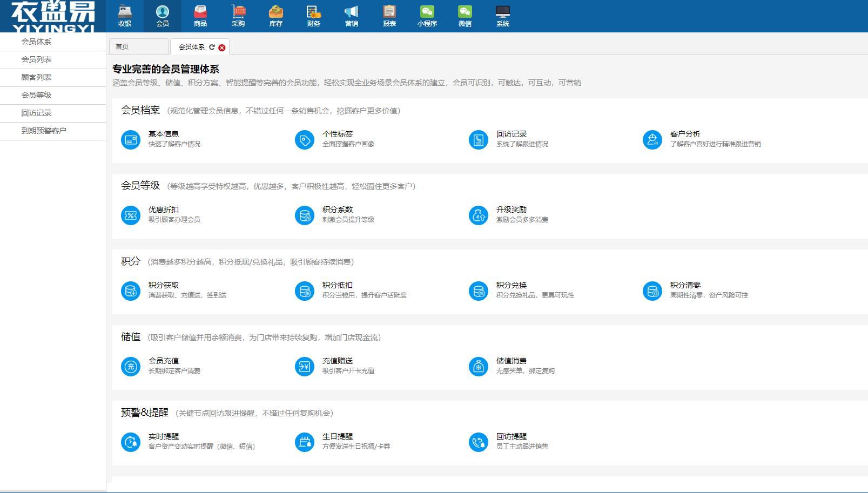Click the 会员充值 feature icon
This screenshot has height=493, width=868.
[x=130, y=366]
